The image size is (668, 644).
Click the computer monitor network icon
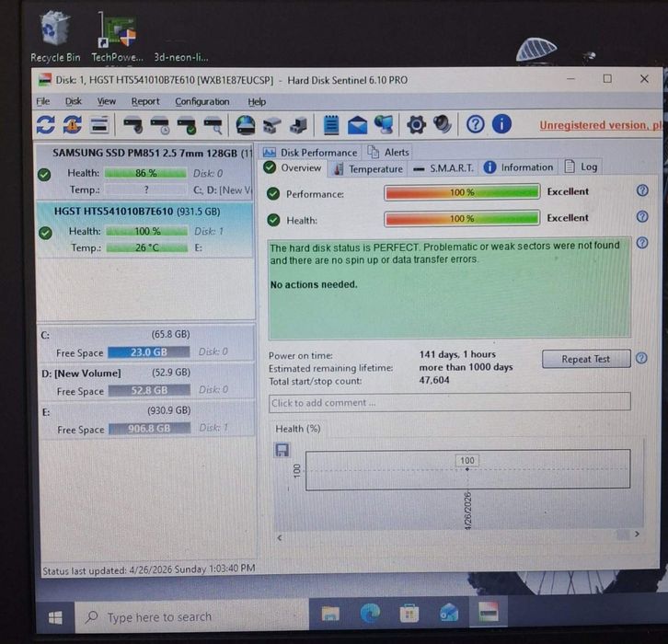point(384,125)
